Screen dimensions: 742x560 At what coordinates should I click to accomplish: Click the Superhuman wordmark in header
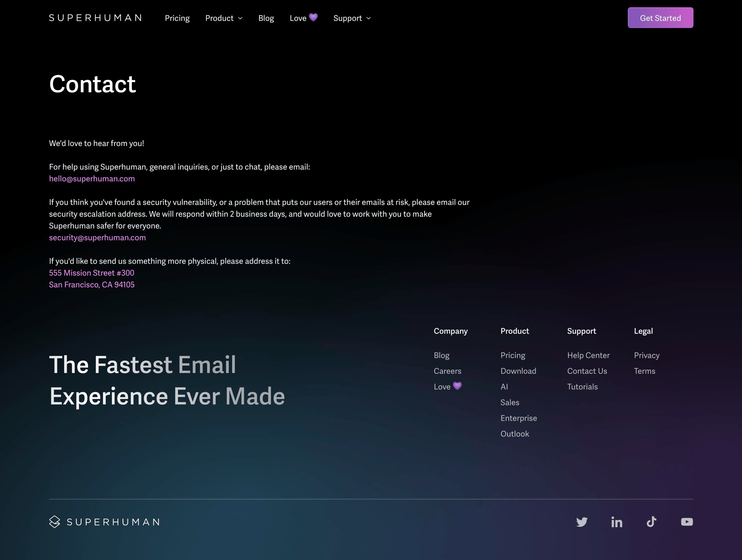coord(95,18)
